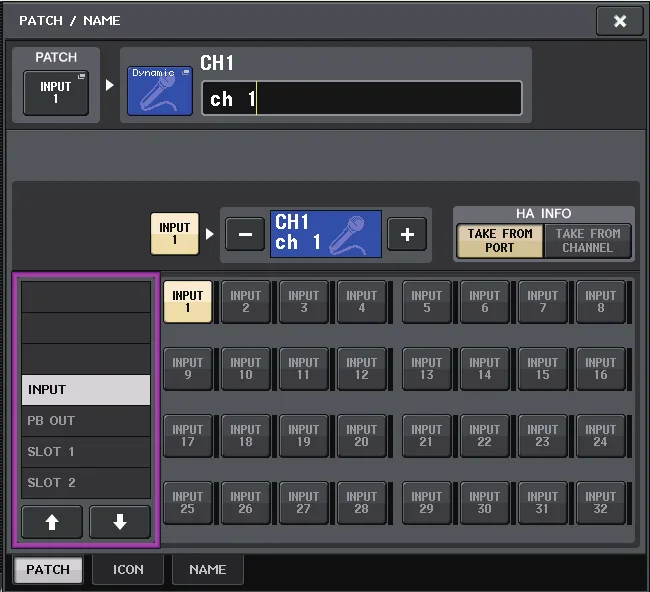Go to previous channel with minus button
The image size is (650, 592).
click(245, 234)
